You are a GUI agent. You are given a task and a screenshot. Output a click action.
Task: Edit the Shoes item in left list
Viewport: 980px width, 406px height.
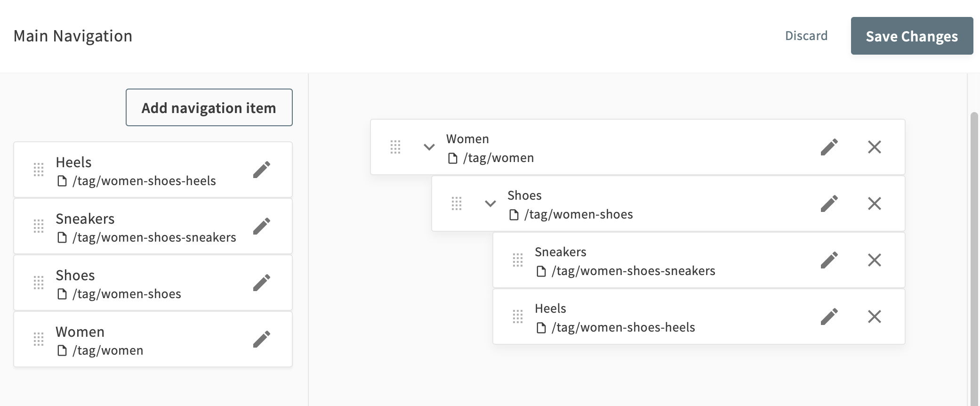click(262, 283)
